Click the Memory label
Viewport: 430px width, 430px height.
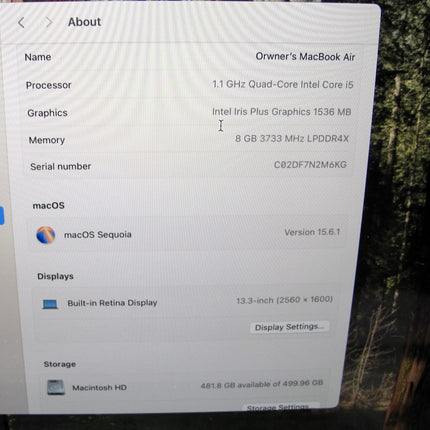[47, 140]
